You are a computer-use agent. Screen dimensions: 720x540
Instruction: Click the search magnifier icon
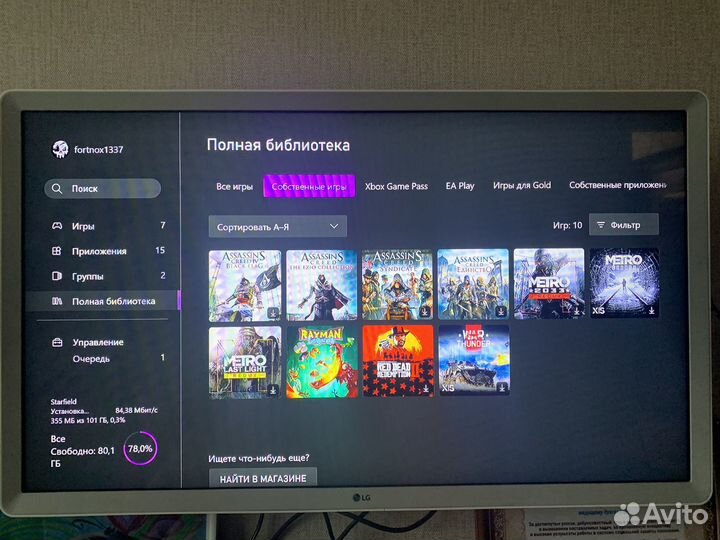(57, 189)
